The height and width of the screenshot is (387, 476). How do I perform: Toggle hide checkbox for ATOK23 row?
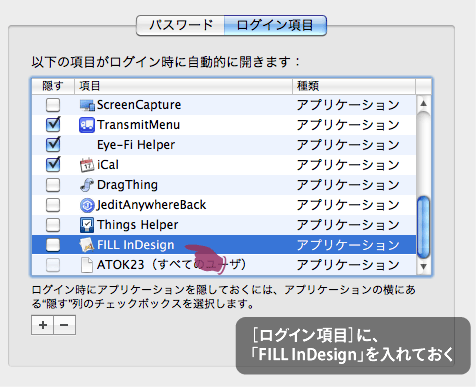click(53, 265)
